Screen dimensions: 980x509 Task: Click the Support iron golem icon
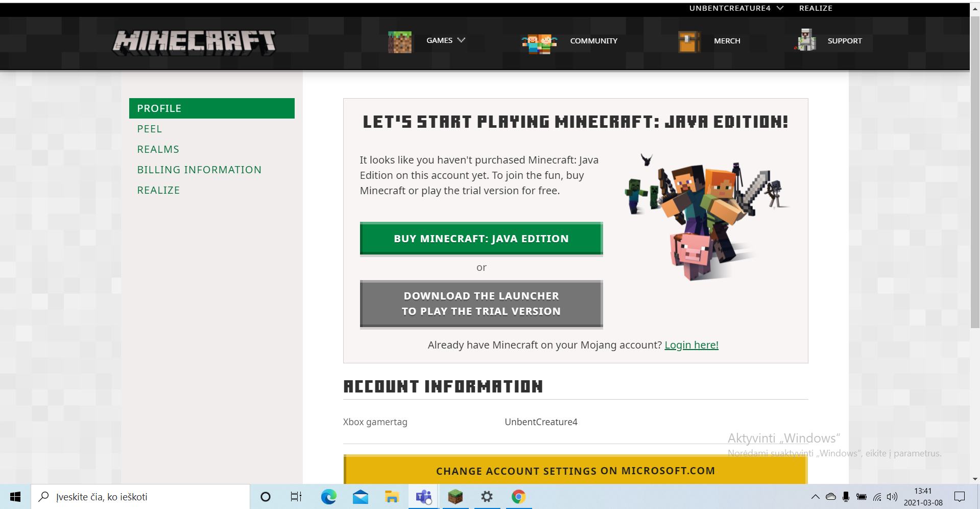pos(806,40)
